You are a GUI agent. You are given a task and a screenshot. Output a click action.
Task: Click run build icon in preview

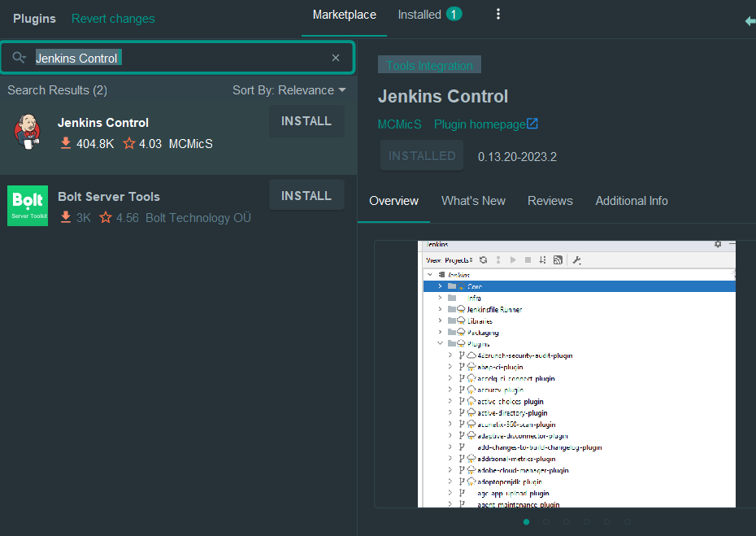tap(513, 260)
